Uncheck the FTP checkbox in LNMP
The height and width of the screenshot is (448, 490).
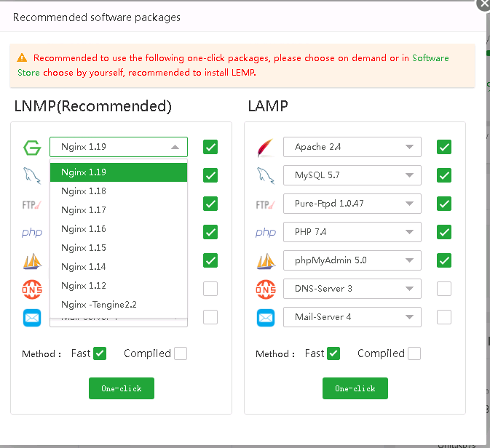(x=210, y=204)
